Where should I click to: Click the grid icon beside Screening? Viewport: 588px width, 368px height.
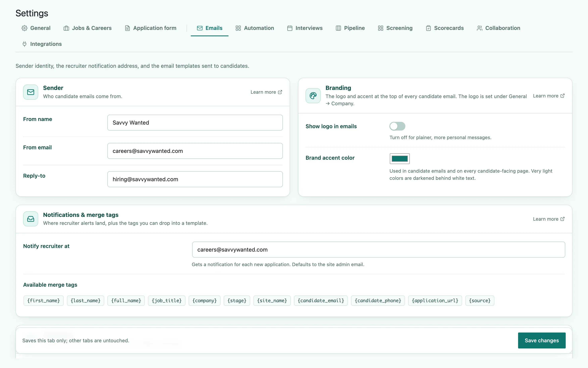pyautogui.click(x=381, y=28)
